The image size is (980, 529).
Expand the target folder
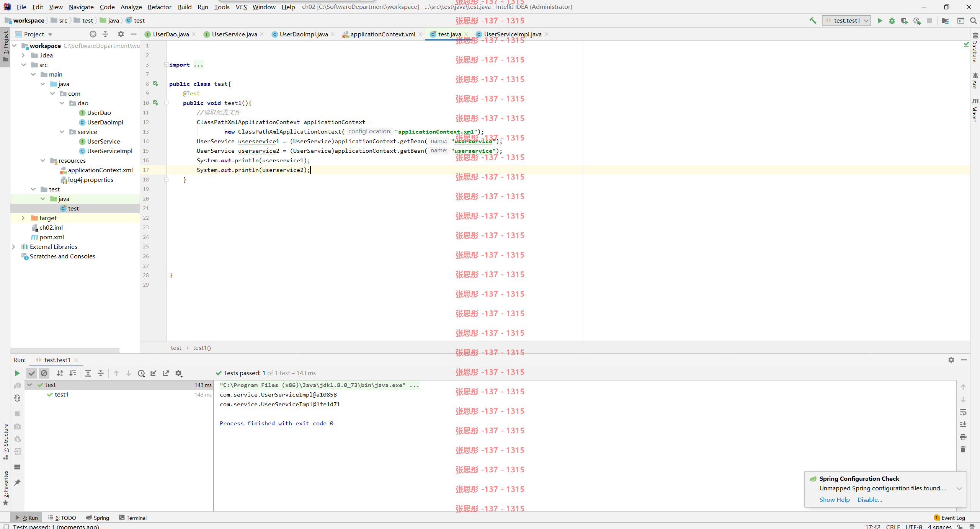23,218
